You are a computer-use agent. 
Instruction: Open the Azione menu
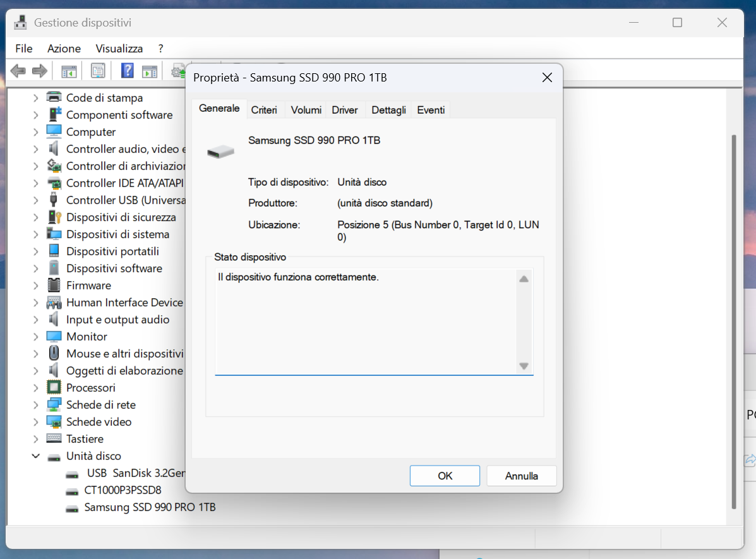[x=64, y=49]
